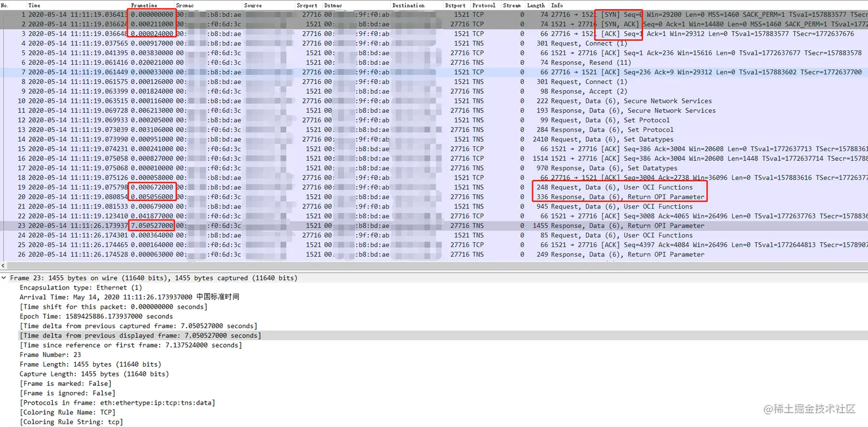The image size is (868, 427).
Task: Collapse the Frame 23 details tree
Action: 5,278
